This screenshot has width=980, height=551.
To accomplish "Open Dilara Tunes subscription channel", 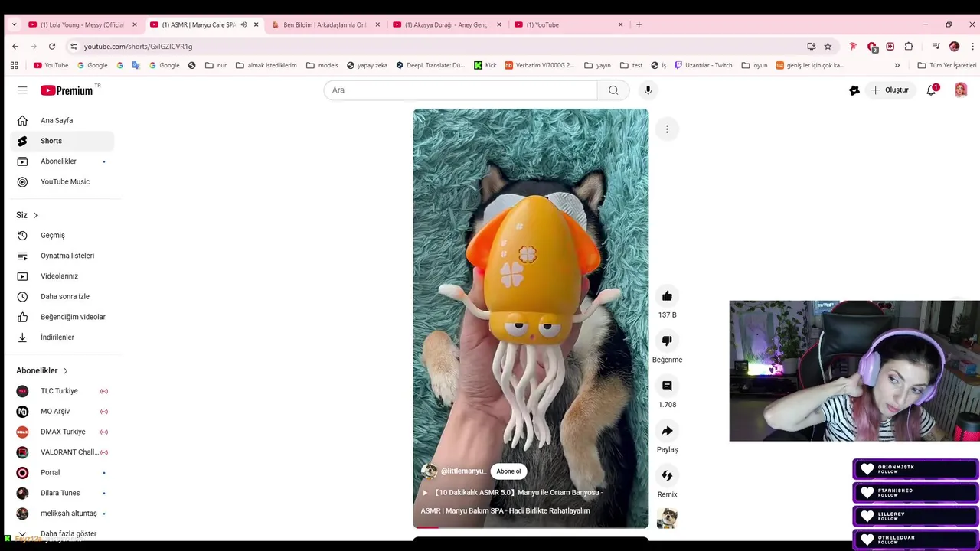I will 62,493.
